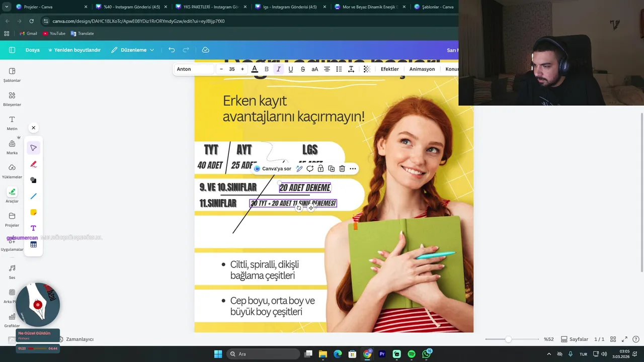Click the magic pencil edit icon
Image resolution: width=644 pixels, height=362 pixels.
pyautogui.click(x=299, y=169)
